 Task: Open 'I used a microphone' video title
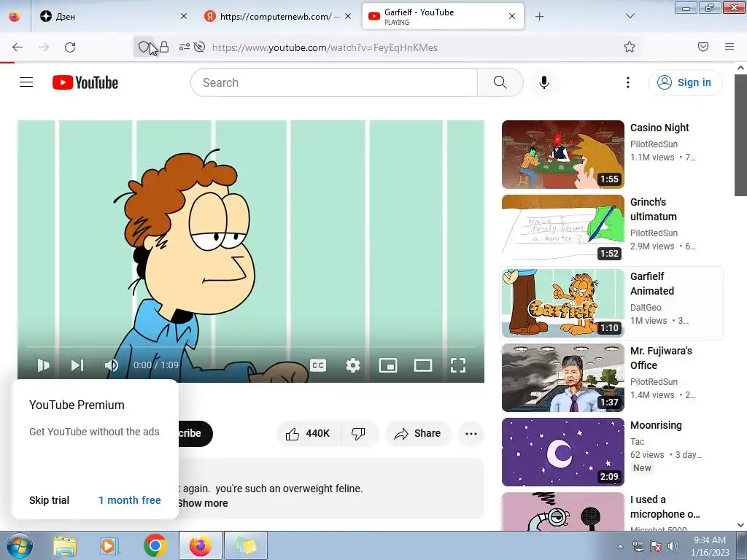665,507
